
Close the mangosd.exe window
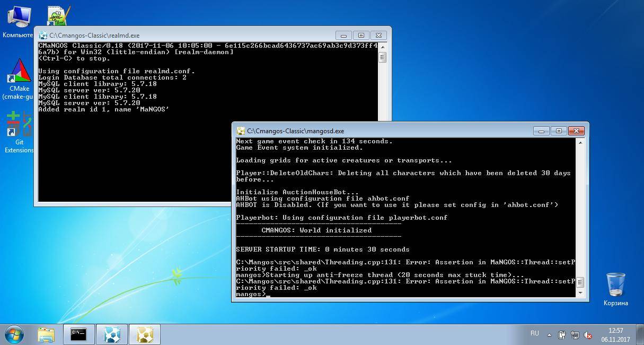[576, 131]
